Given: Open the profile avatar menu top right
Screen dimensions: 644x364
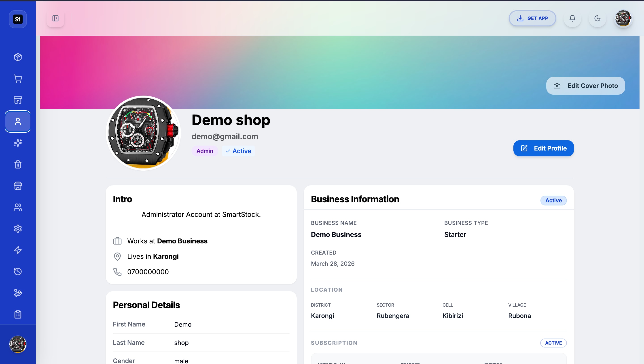Looking at the screenshot, I should coord(623,18).
